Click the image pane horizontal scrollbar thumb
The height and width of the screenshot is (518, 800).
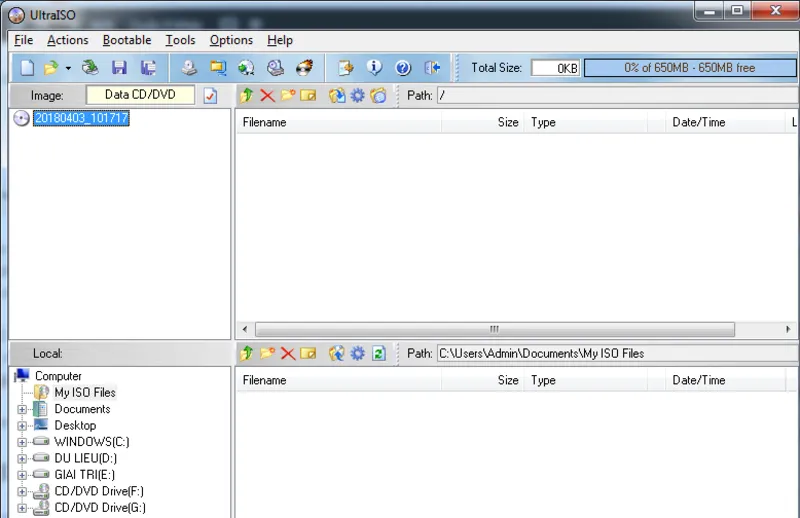click(494, 329)
